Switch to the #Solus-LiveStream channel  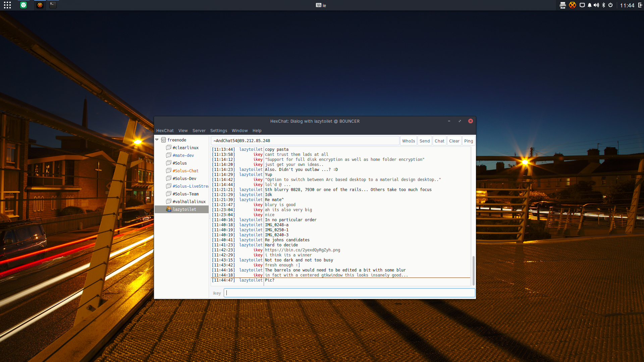(191, 186)
